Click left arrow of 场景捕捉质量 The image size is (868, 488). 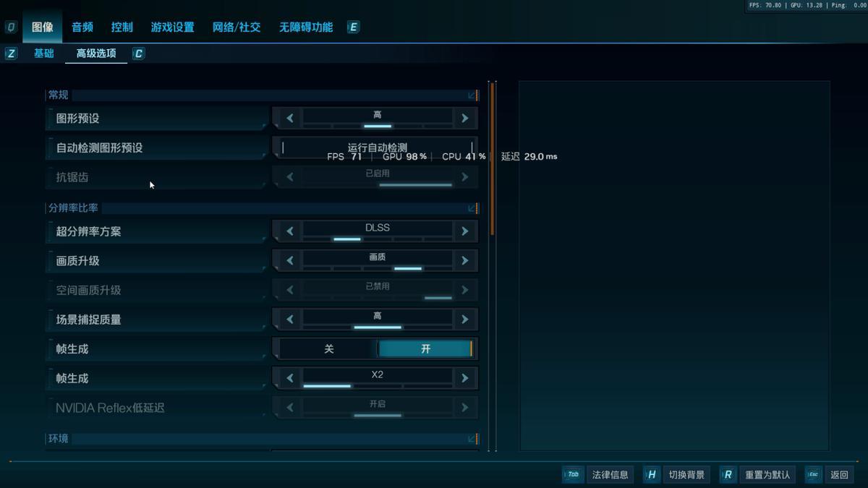point(290,319)
